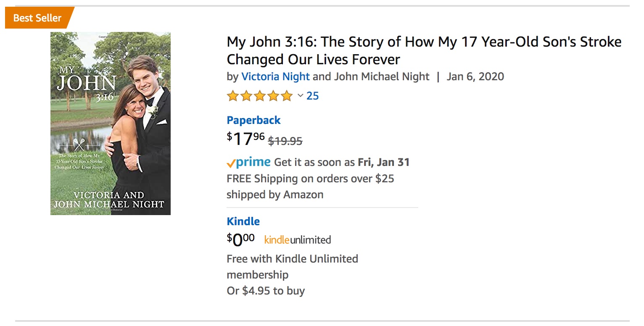
Task: Click the struck-through $19.95 list price
Action: click(285, 141)
